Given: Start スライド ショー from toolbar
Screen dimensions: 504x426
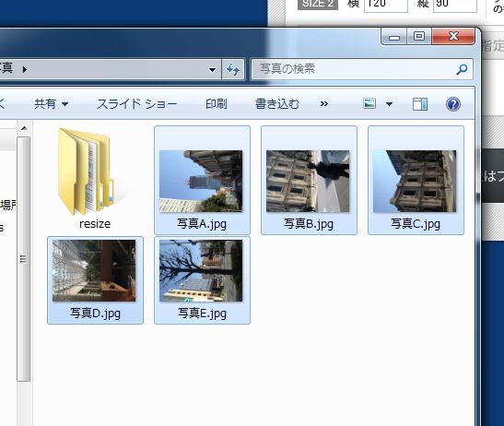Looking at the screenshot, I should (137, 104).
